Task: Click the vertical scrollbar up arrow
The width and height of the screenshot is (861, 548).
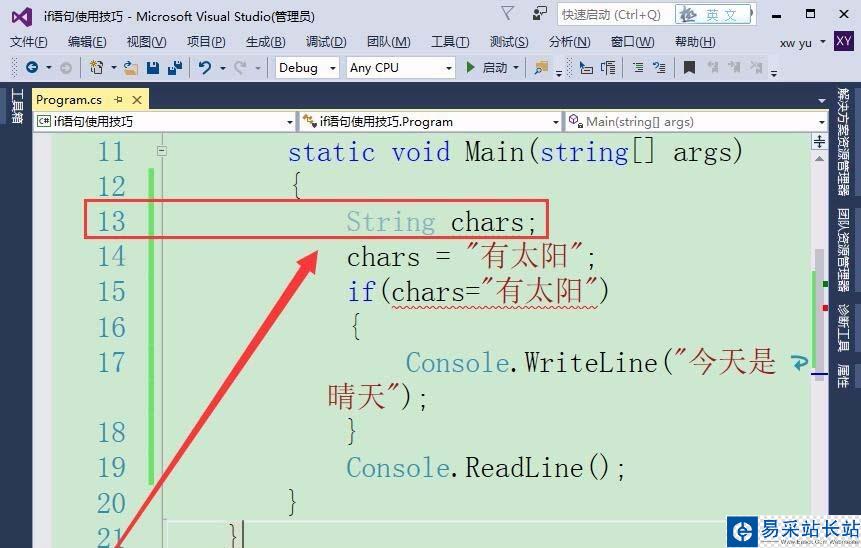Action: [x=819, y=159]
